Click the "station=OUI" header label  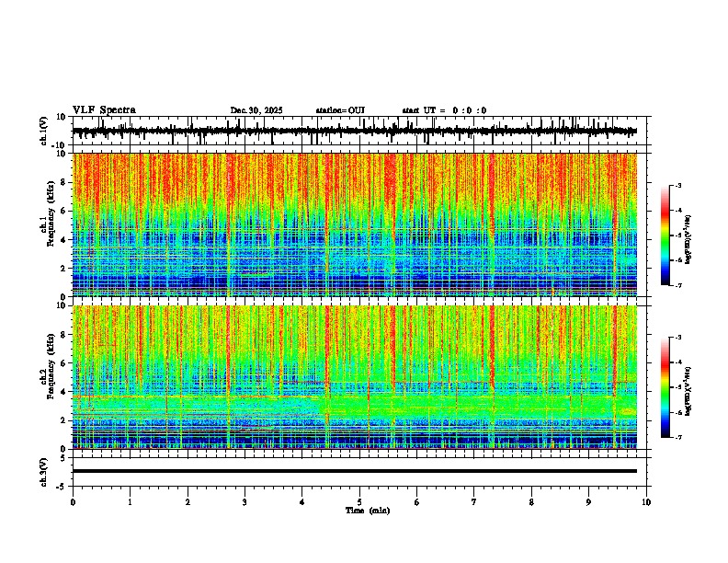(340, 110)
